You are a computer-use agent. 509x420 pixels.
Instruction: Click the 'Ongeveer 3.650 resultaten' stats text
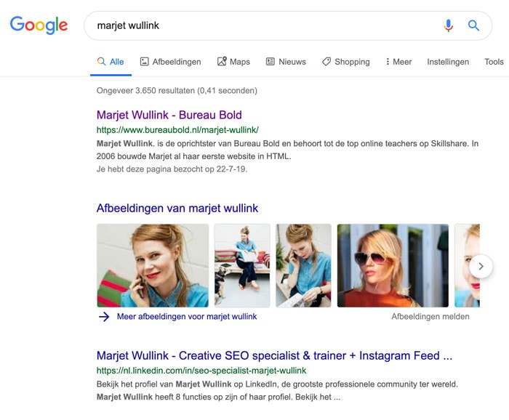[x=177, y=91]
